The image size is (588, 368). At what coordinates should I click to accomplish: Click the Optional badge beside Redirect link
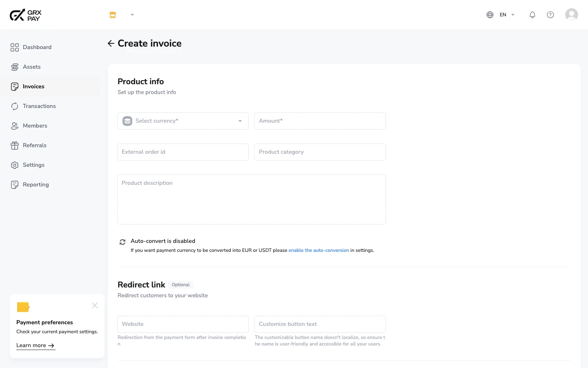(x=180, y=285)
